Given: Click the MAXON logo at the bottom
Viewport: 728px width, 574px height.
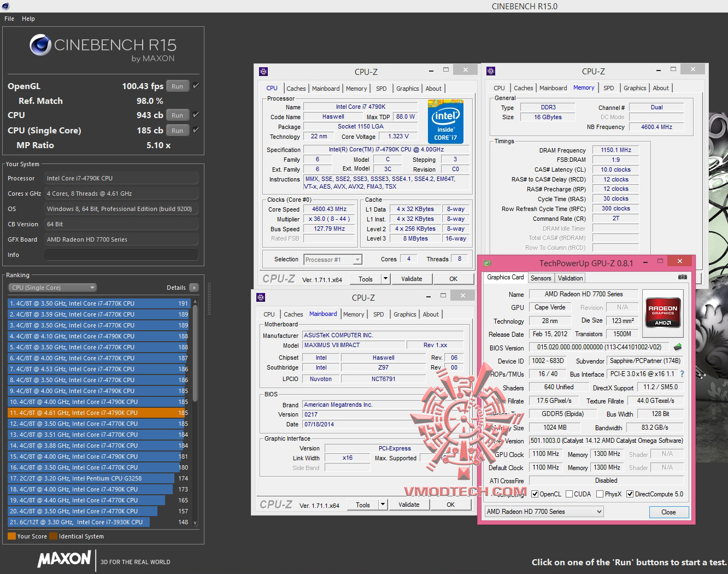Looking at the screenshot, I should point(64,559).
